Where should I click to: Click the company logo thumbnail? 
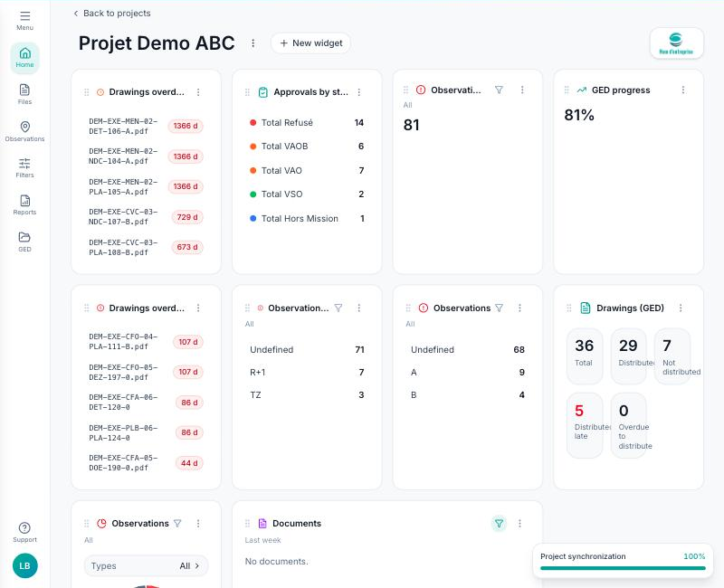point(676,43)
